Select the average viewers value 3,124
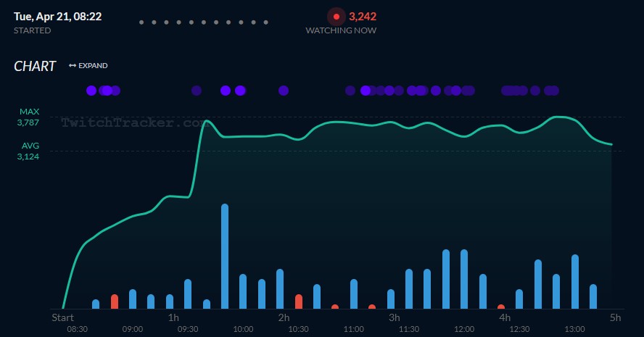The width and height of the screenshot is (644, 337). pos(28,157)
